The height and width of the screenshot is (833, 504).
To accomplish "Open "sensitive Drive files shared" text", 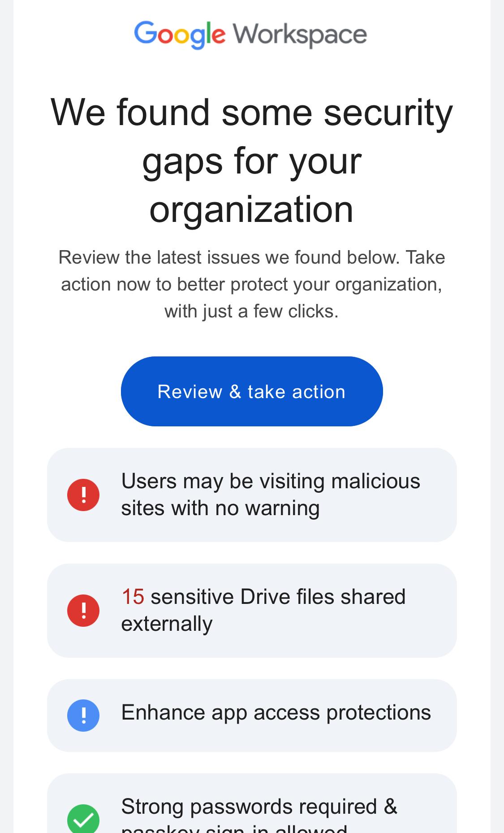I will (278, 597).
